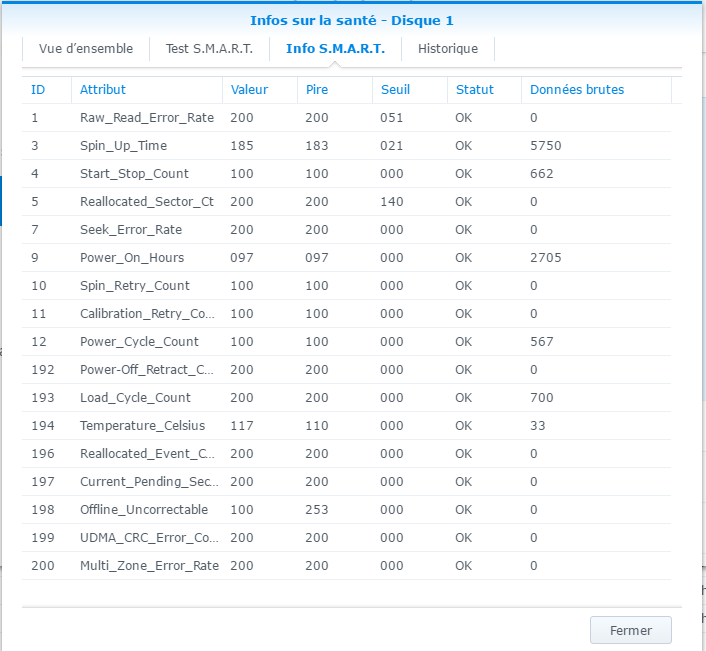Click the value 117 cell
706x651 pixels.
[x=242, y=425]
